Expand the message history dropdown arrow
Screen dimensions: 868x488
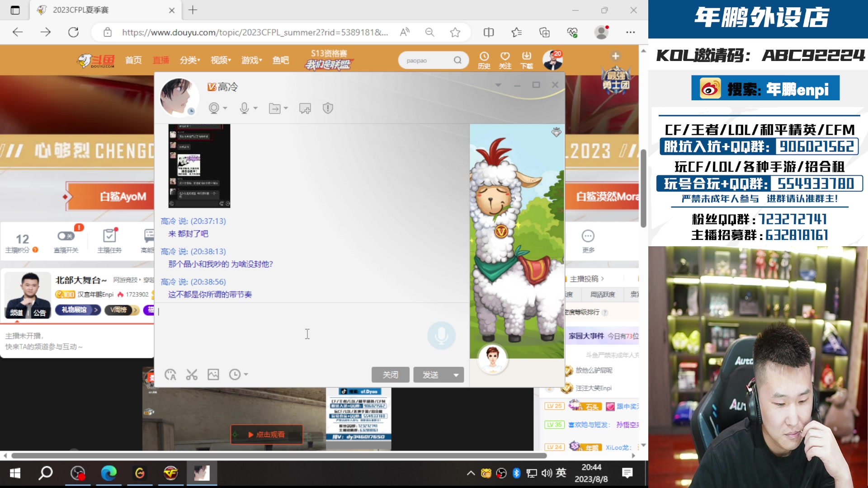click(246, 375)
